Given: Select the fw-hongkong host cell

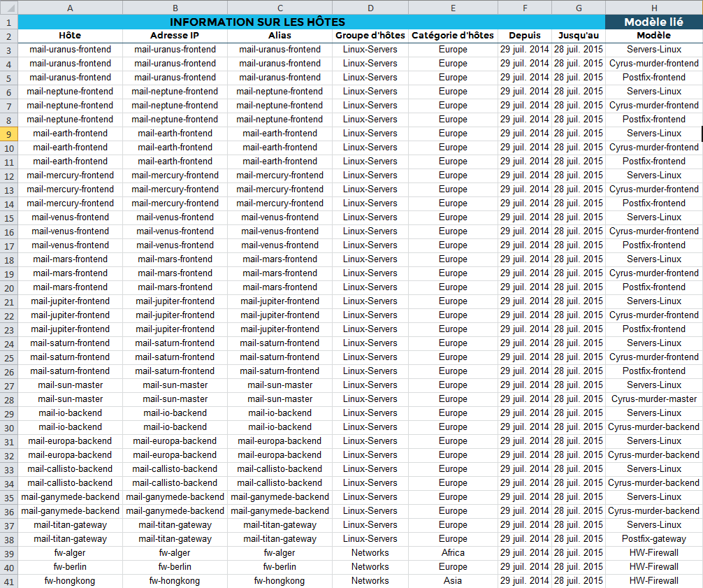Looking at the screenshot, I should click(70, 580).
